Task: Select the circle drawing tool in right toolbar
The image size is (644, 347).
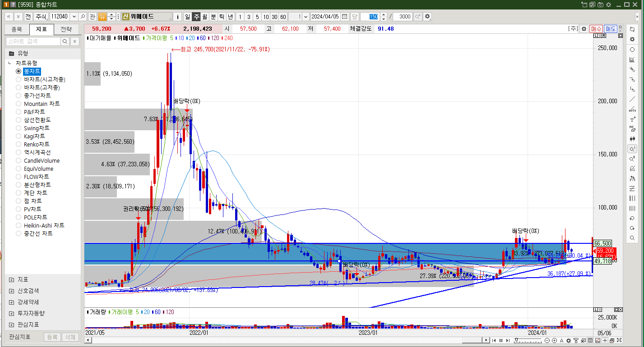Action: pos(632,50)
